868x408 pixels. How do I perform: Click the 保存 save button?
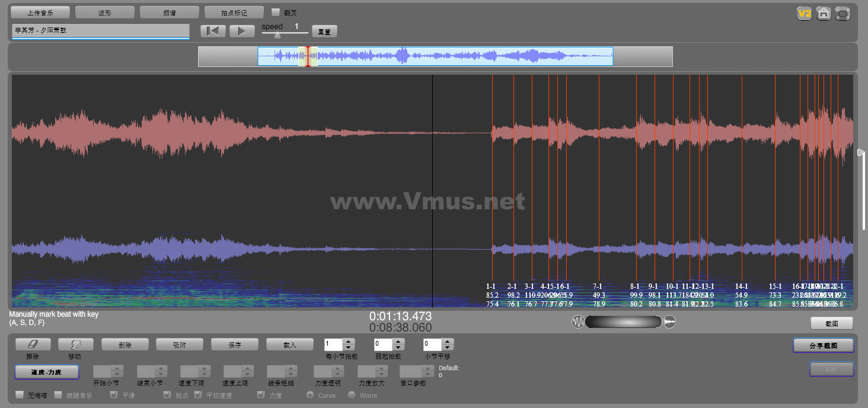pyautogui.click(x=235, y=344)
